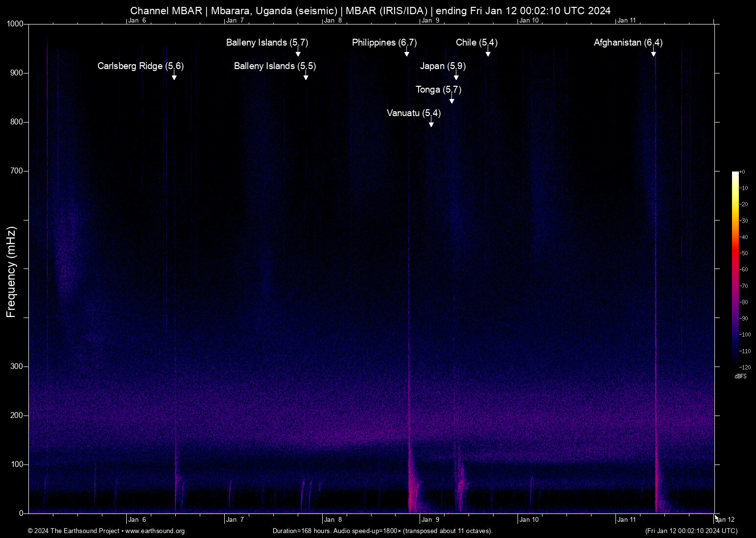Click the Afghanistan (6.4) earthquake label

(x=628, y=43)
